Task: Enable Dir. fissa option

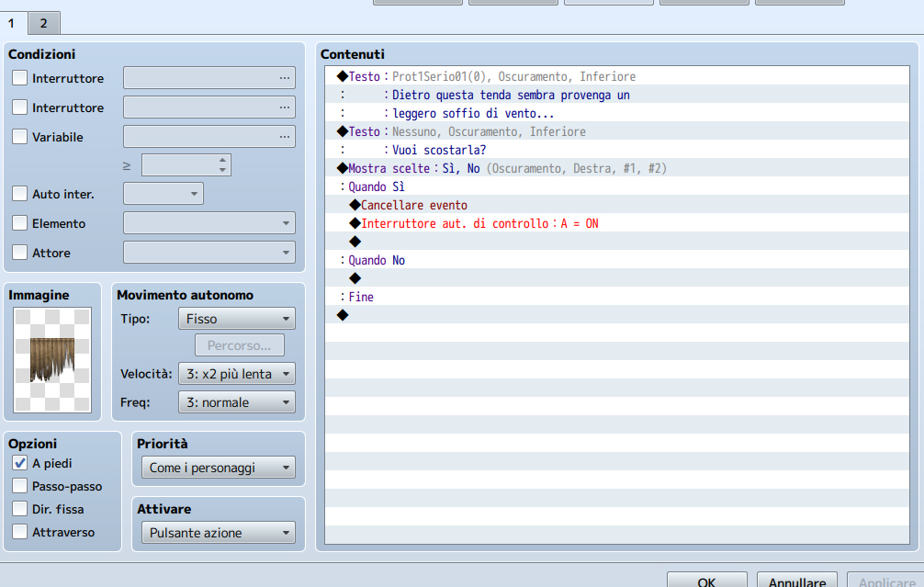Action: click(19, 509)
